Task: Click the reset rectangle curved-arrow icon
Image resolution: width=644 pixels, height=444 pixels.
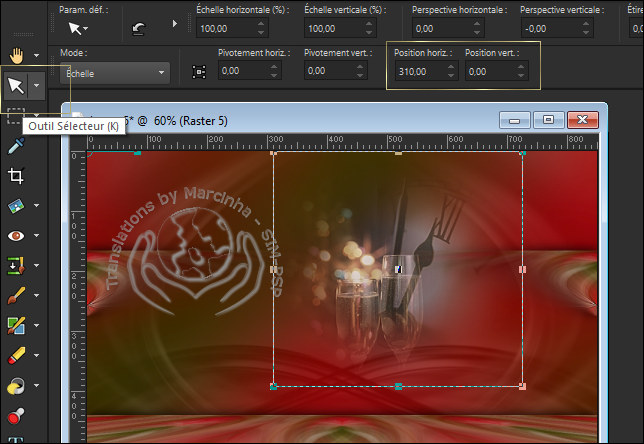Action: [137, 30]
